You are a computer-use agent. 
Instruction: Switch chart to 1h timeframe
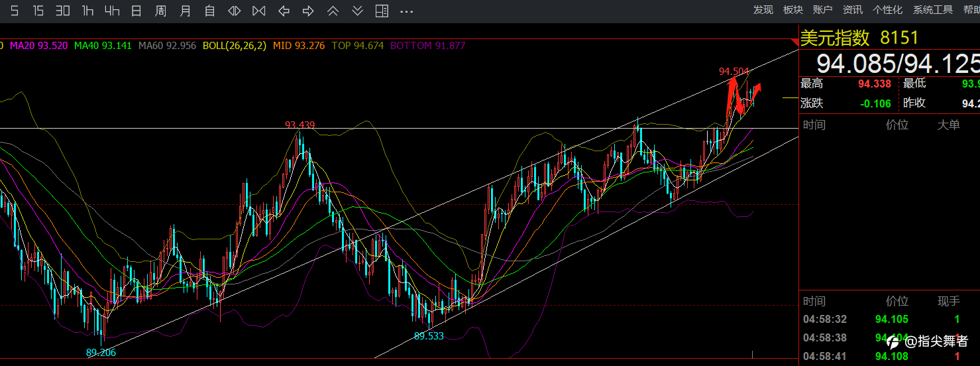point(87,11)
